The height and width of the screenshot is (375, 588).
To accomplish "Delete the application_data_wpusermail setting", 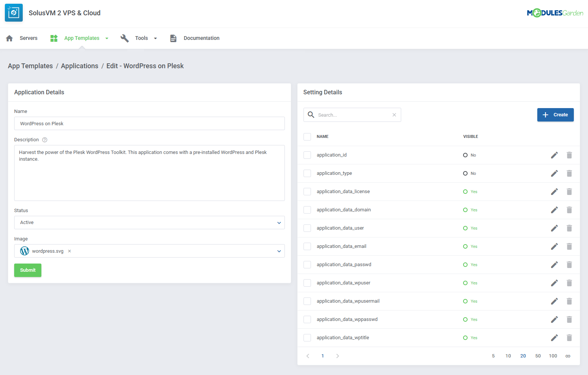I will (x=569, y=301).
